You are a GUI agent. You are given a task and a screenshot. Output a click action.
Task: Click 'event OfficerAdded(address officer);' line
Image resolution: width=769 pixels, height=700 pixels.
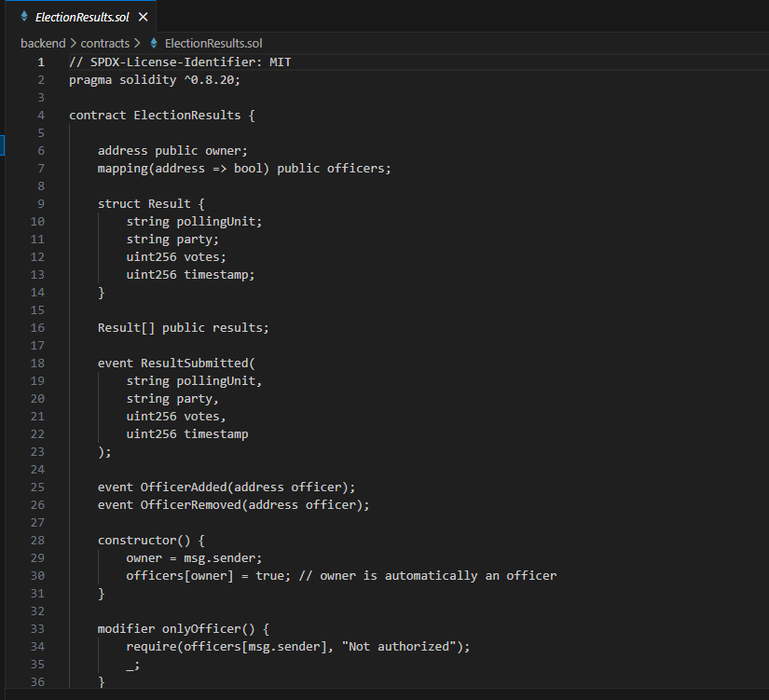point(227,487)
